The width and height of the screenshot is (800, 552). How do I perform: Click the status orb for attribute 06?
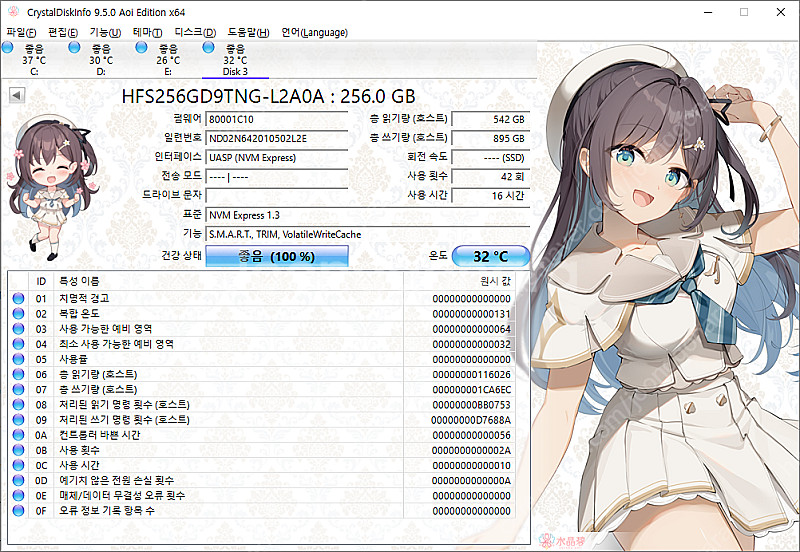click(18, 374)
